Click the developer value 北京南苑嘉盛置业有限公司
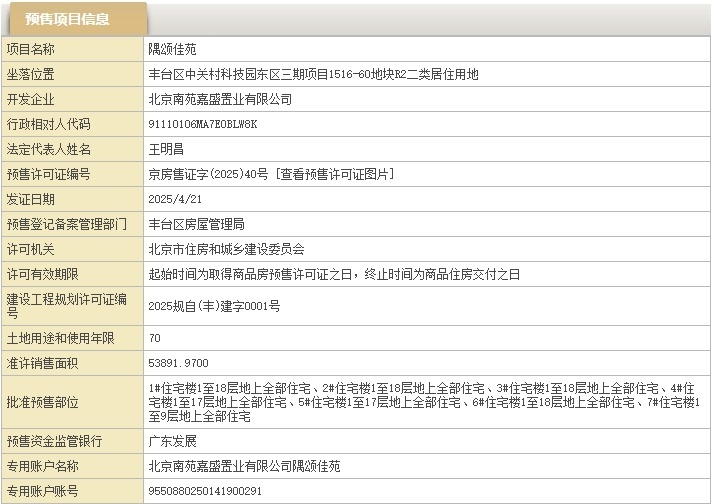This screenshot has height=504, width=712. (x=220, y=99)
